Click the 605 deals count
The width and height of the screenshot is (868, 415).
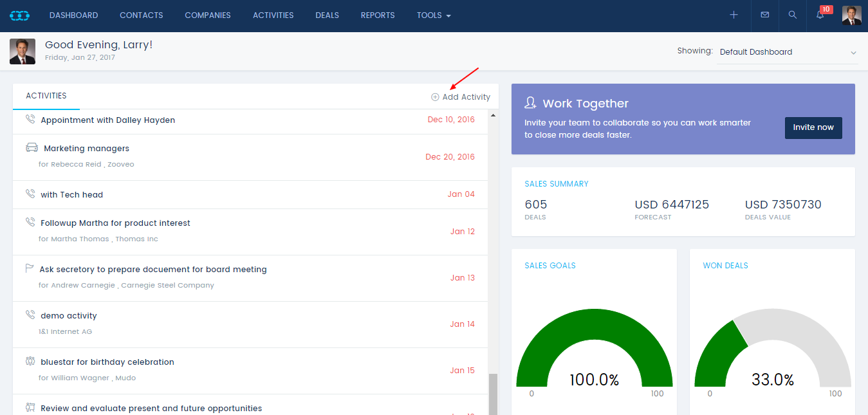536,205
